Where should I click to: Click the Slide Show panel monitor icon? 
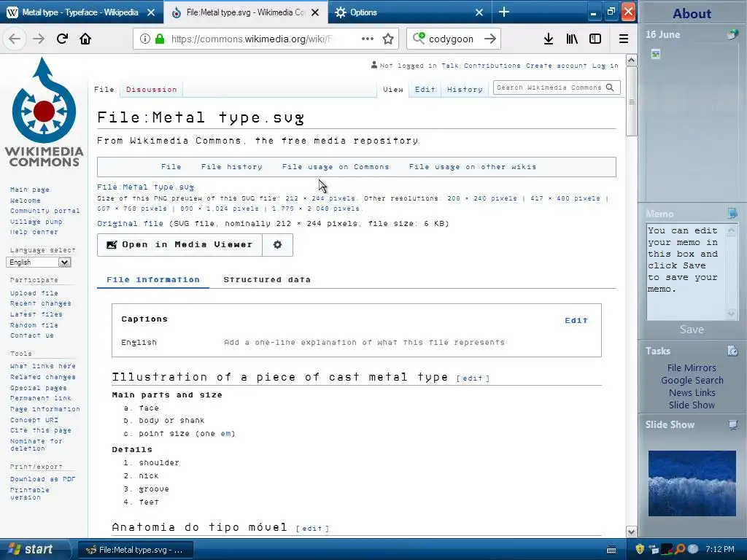point(732,424)
